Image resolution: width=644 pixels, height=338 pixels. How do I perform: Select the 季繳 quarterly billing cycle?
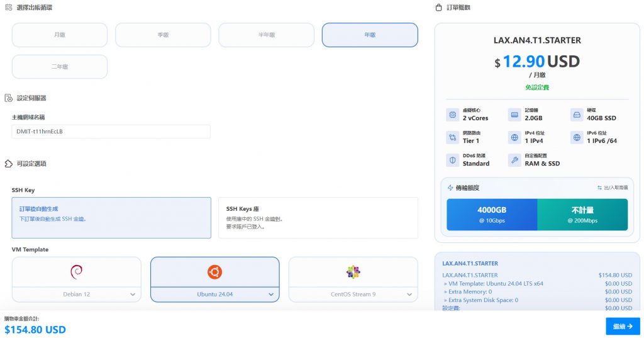tap(163, 35)
